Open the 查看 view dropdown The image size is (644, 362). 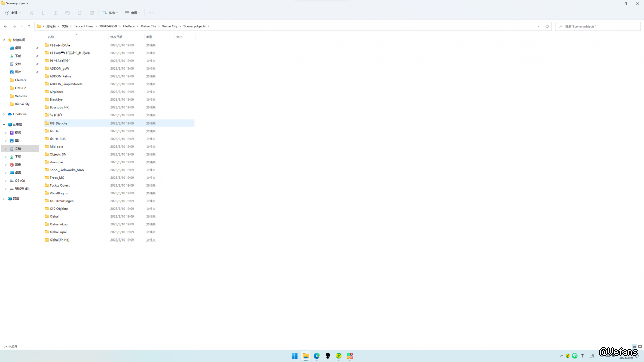[132, 13]
